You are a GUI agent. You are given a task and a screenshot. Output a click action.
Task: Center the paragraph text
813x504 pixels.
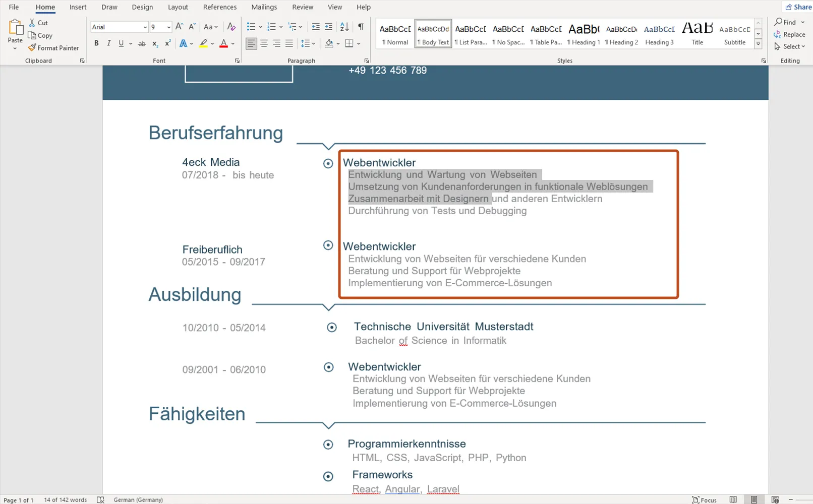264,43
